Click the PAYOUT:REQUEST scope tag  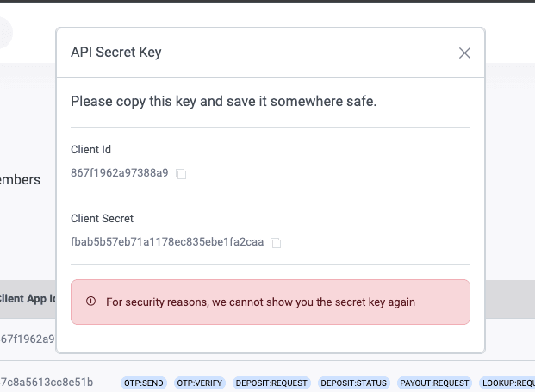(x=434, y=383)
